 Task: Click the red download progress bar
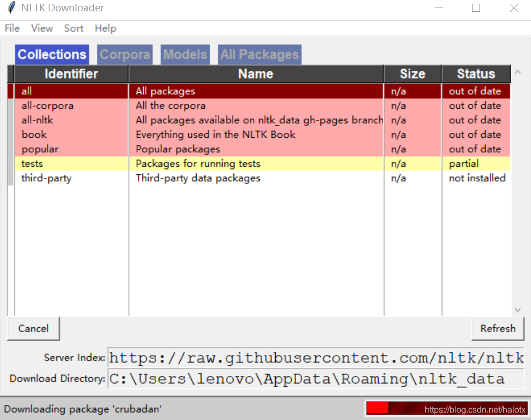[447, 409]
